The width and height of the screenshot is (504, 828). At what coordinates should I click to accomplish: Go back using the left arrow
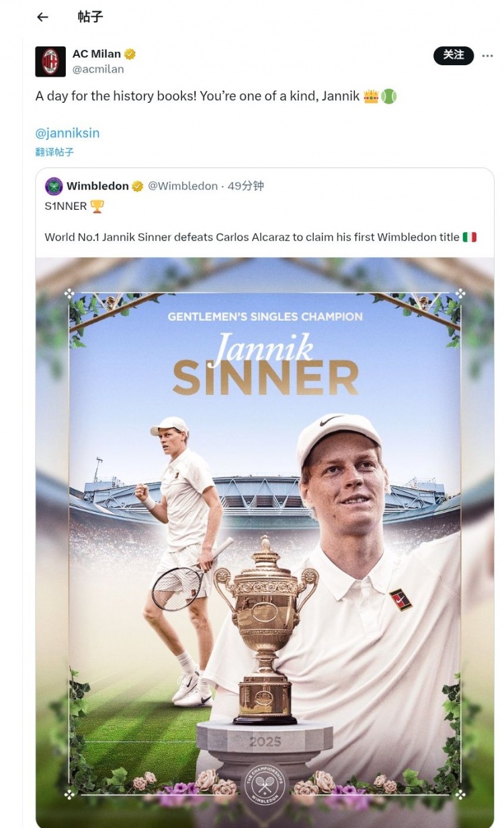(43, 17)
